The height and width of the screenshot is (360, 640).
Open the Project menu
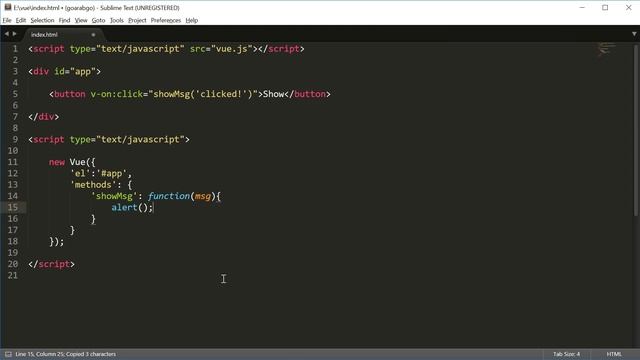[x=137, y=20]
